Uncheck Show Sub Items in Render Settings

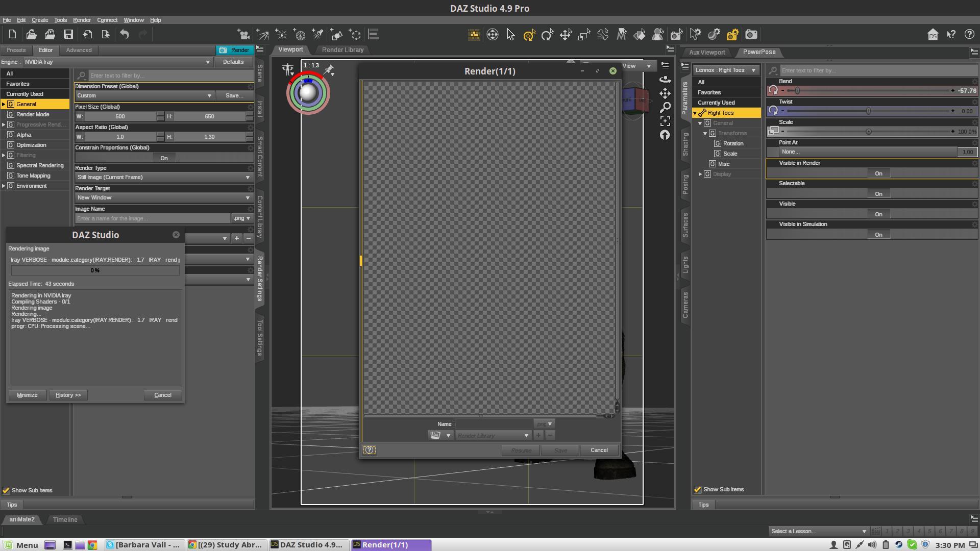coord(6,491)
